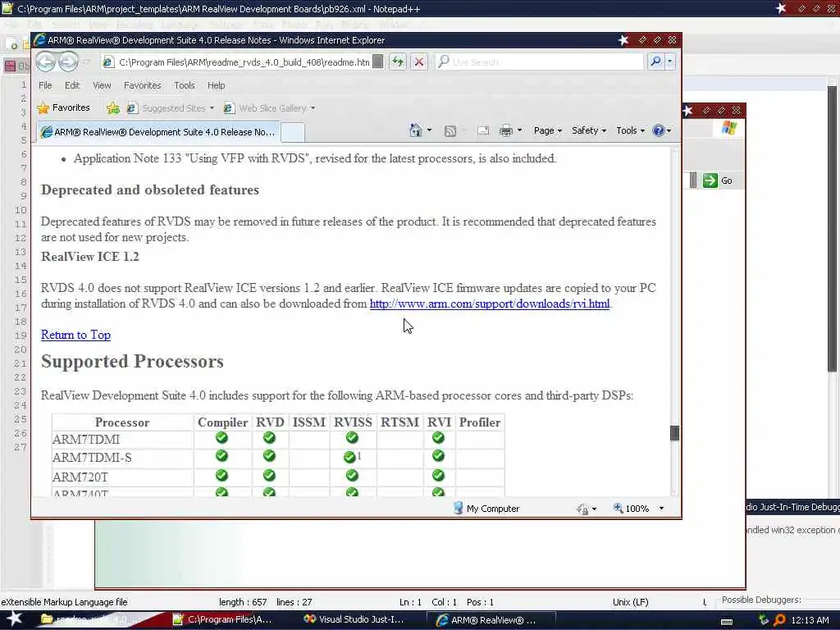The height and width of the screenshot is (630, 840).
Task: Click the IE address bar path
Action: pyautogui.click(x=244, y=62)
